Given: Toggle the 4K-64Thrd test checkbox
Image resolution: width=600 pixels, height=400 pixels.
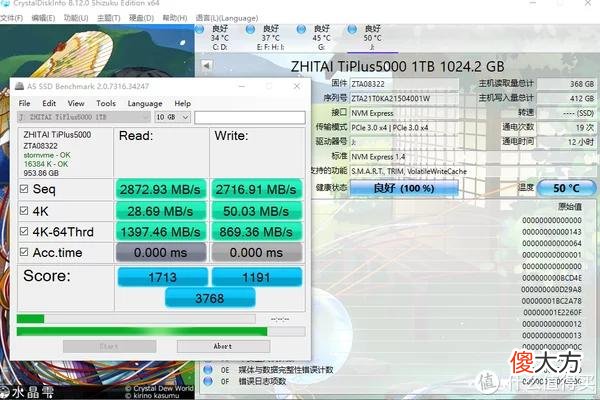Looking at the screenshot, I should 24,231.
